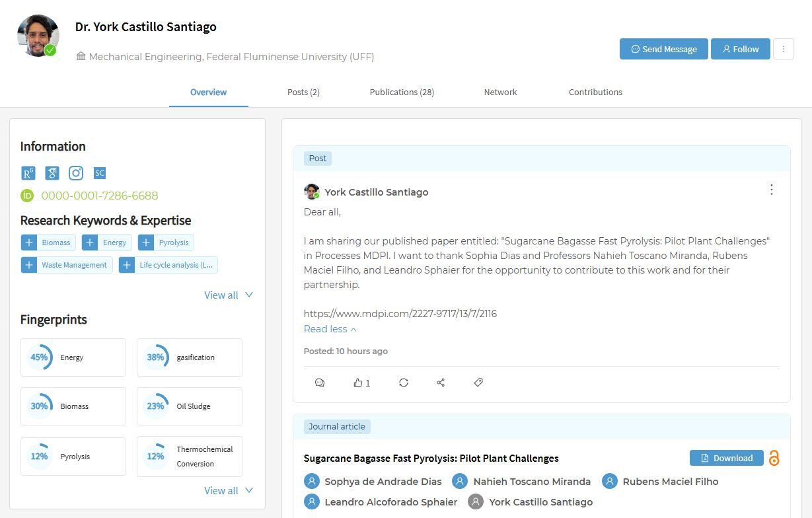Image resolution: width=812 pixels, height=518 pixels.
Task: Open the post's three-dot options menu
Action: tap(771, 190)
